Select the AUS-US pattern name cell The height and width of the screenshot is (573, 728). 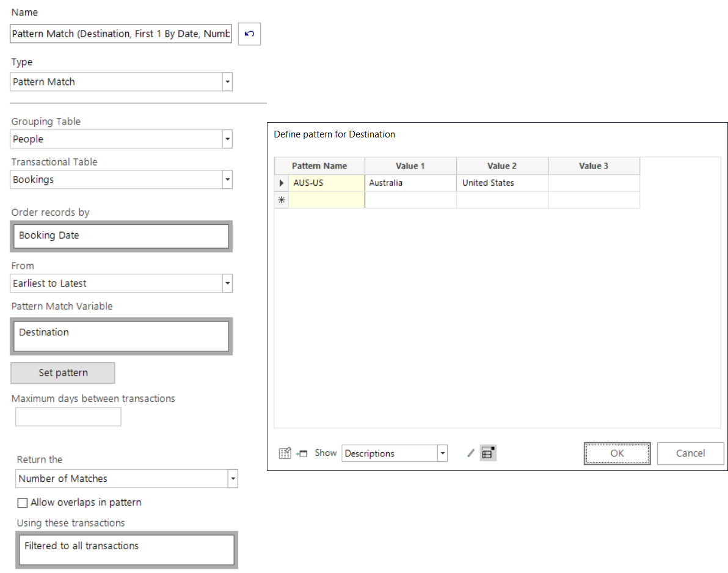click(327, 183)
